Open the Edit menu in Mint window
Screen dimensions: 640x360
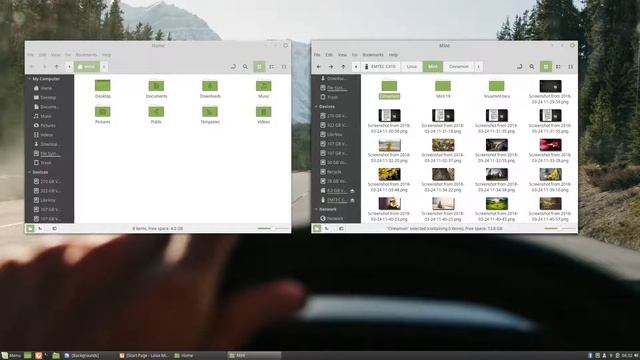(329, 55)
